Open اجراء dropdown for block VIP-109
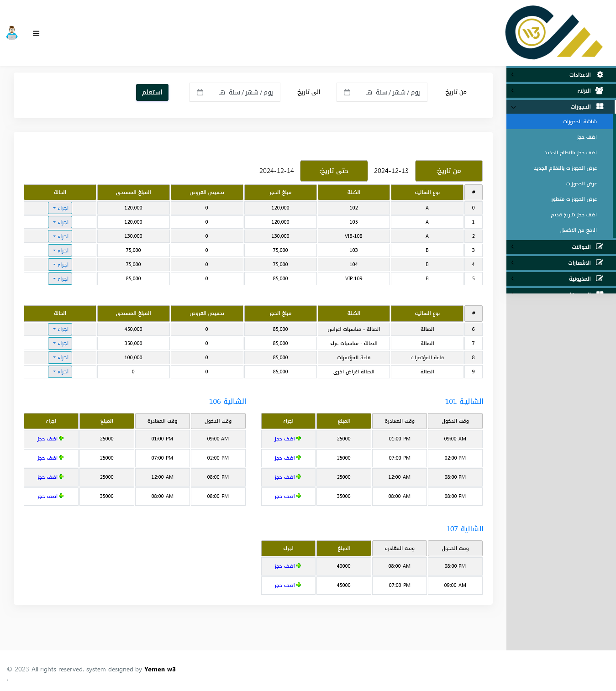 tap(60, 279)
